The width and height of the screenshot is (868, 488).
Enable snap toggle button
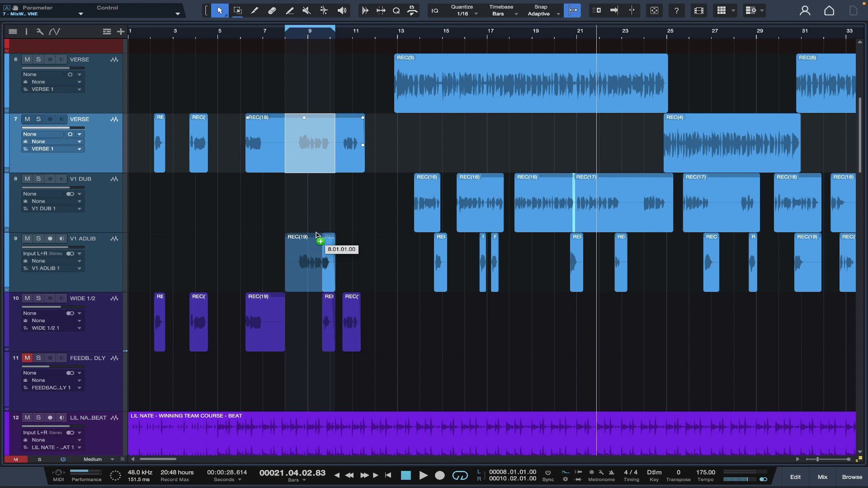(573, 10)
